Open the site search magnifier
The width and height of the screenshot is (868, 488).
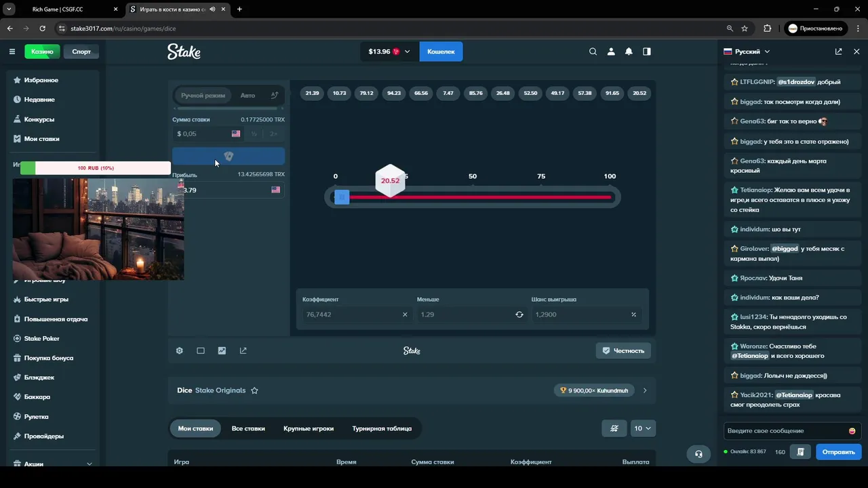coord(593,52)
